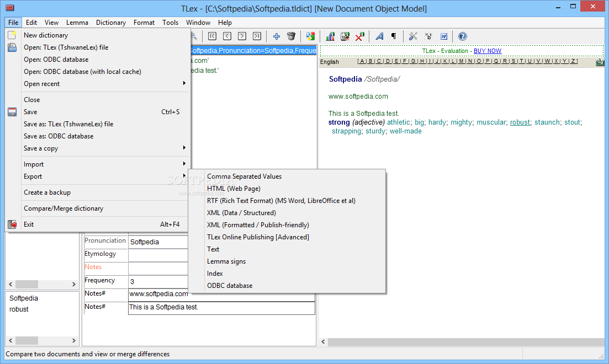The width and height of the screenshot is (609, 364).
Task: Jump to letter A in alphabet bar
Action: click(362, 61)
